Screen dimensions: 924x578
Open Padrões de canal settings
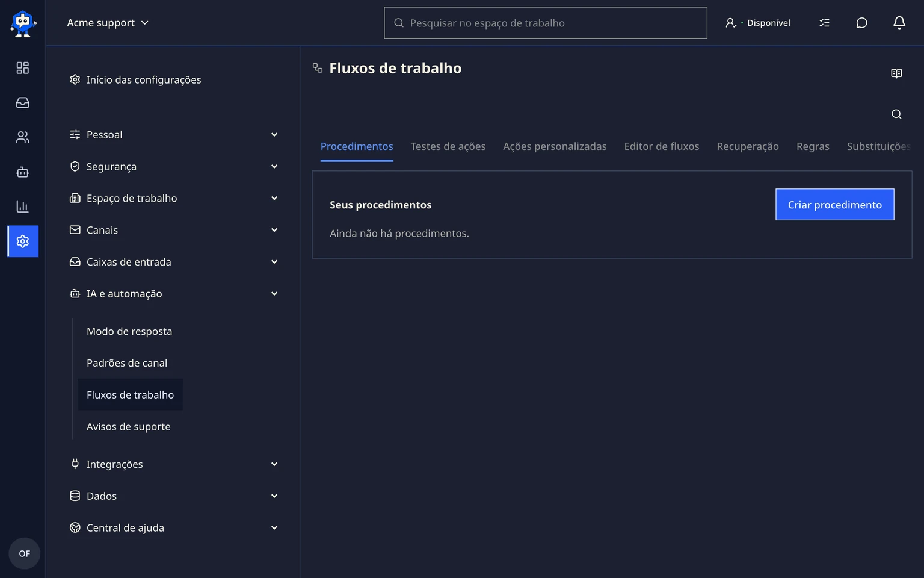[127, 363]
